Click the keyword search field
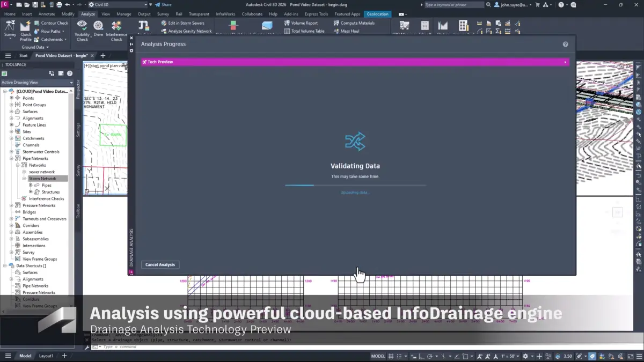644x362 pixels. (x=453, y=5)
